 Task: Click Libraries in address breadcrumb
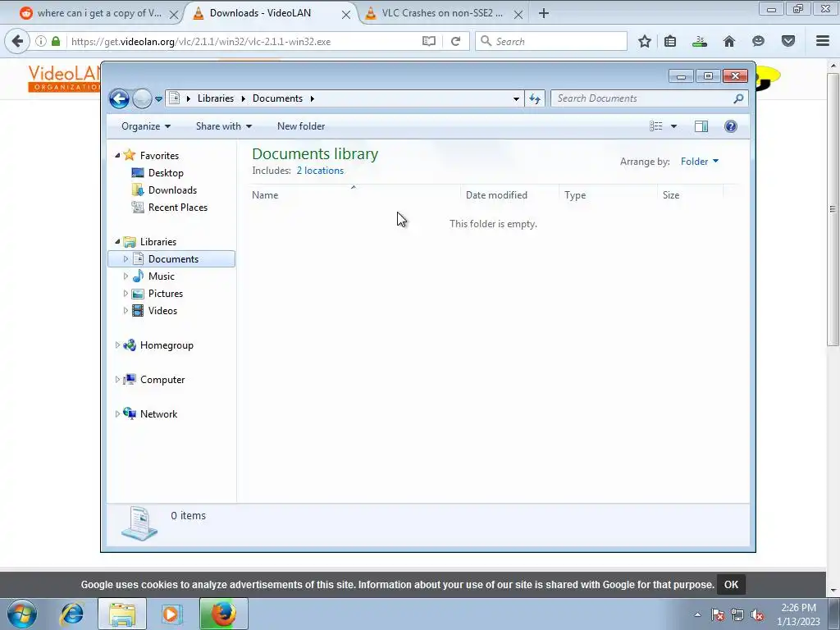[x=216, y=98]
